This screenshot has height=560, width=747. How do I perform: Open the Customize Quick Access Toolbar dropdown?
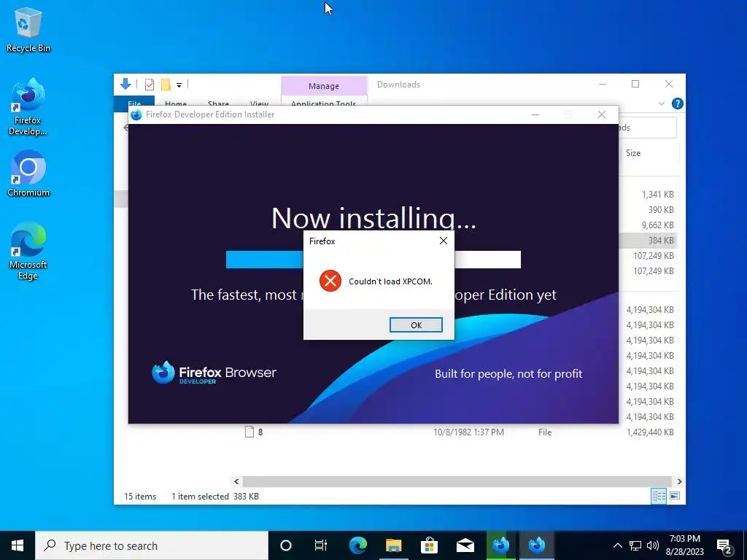(179, 85)
